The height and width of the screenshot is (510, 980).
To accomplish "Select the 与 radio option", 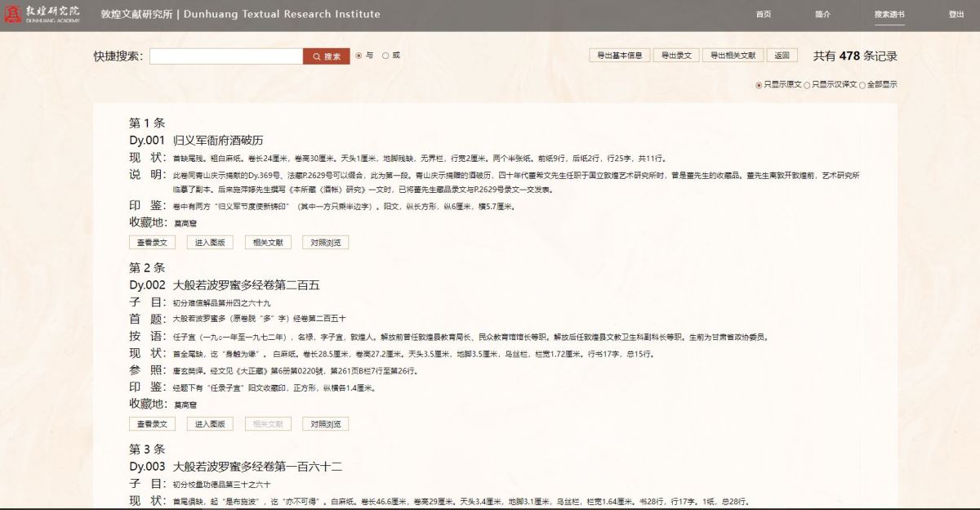I will click(359, 56).
